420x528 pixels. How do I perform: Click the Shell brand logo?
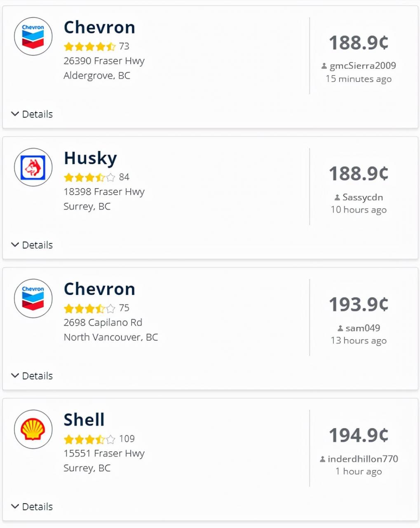(33, 429)
